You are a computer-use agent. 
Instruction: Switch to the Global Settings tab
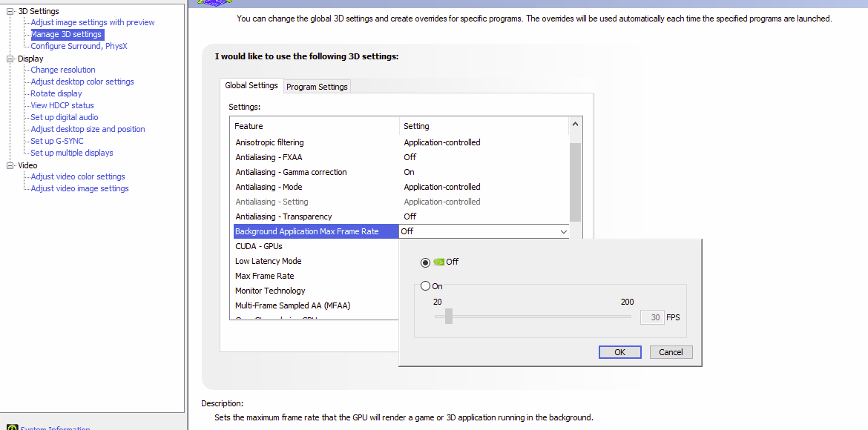251,86
